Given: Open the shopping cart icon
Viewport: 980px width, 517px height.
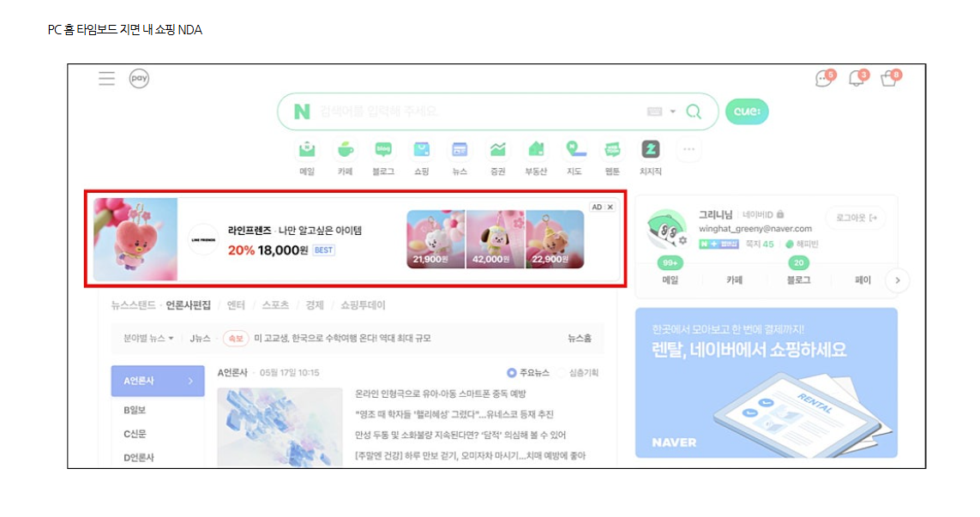Looking at the screenshot, I should [889, 78].
